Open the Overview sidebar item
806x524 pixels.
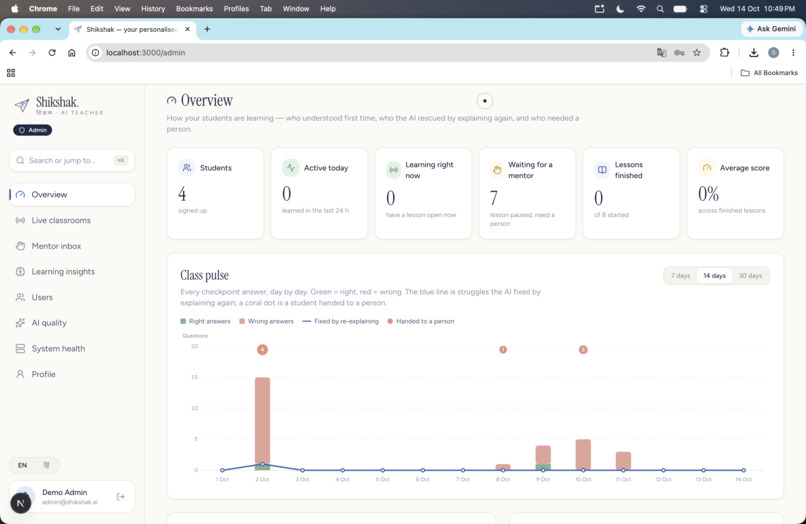pyautogui.click(x=72, y=194)
